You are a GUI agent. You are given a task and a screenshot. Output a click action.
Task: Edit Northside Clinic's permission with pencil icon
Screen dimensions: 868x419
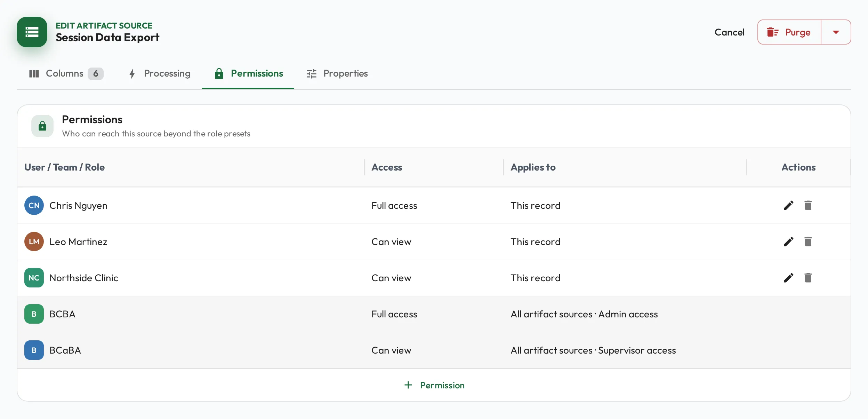(x=788, y=278)
